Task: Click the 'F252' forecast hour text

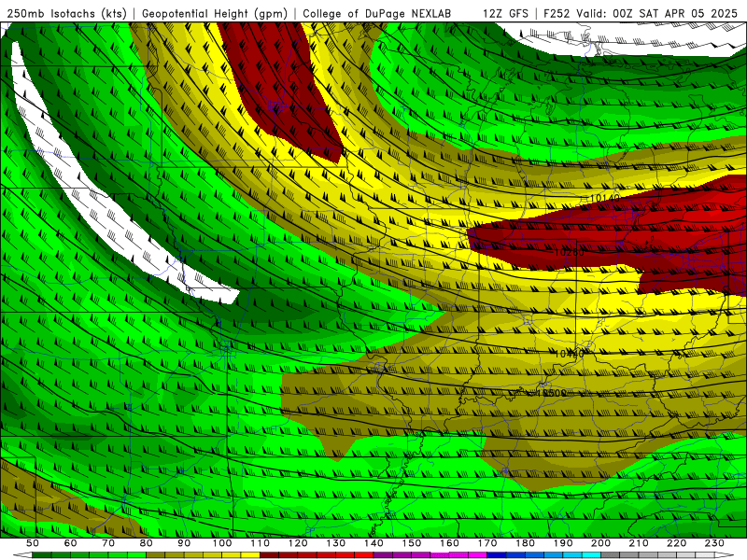Action: [x=556, y=13]
